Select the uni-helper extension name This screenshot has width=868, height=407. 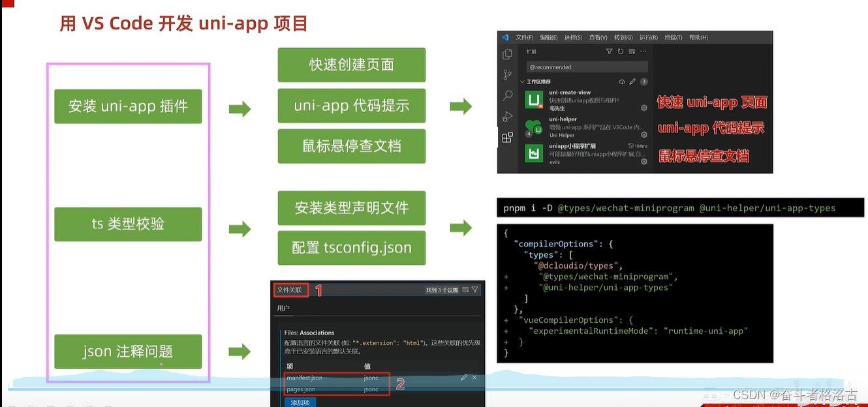pos(563,119)
